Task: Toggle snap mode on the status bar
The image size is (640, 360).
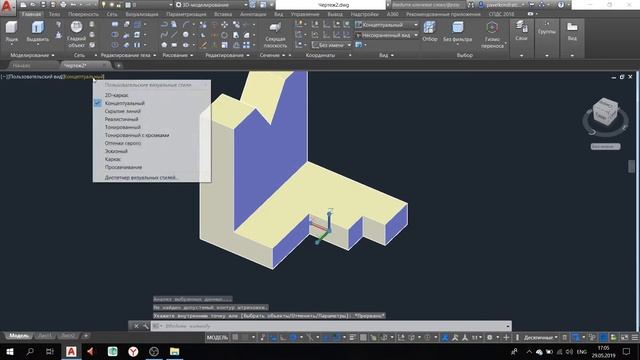Action: click(x=245, y=337)
